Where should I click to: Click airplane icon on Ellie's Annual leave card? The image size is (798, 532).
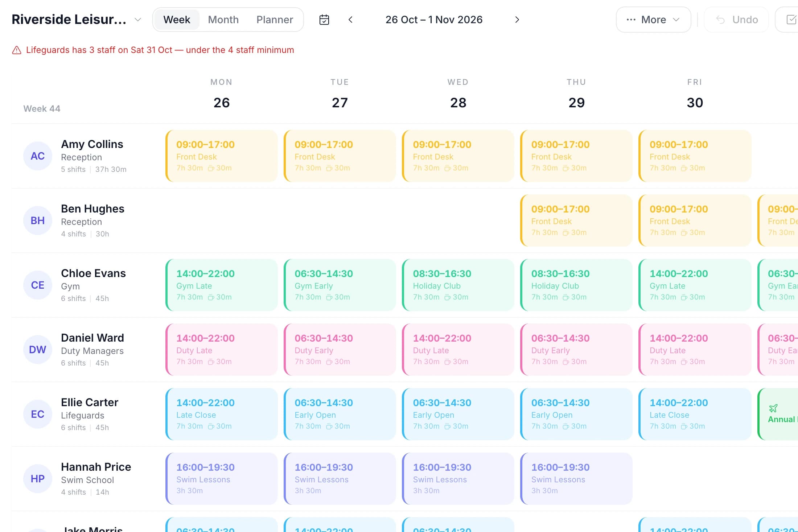(x=773, y=408)
